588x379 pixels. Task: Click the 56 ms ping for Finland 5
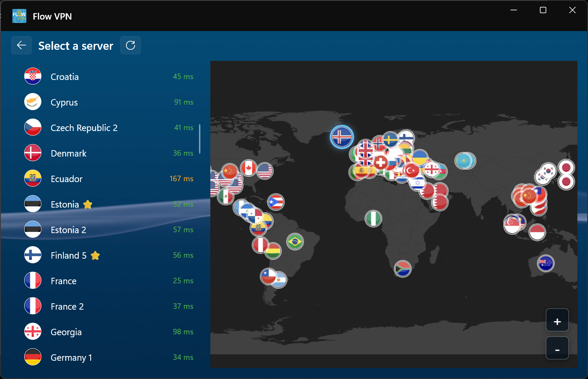[x=183, y=255]
